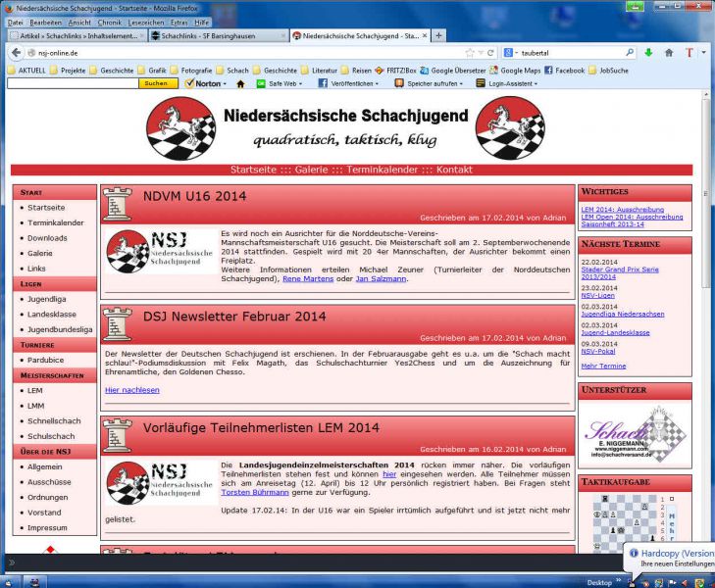Open Impressum in left sidebar
Viewport: 715px width, 588px height.
pos(47,528)
